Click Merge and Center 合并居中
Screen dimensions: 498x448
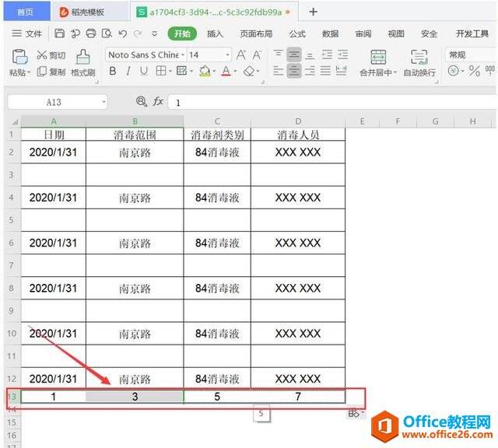tap(378, 63)
